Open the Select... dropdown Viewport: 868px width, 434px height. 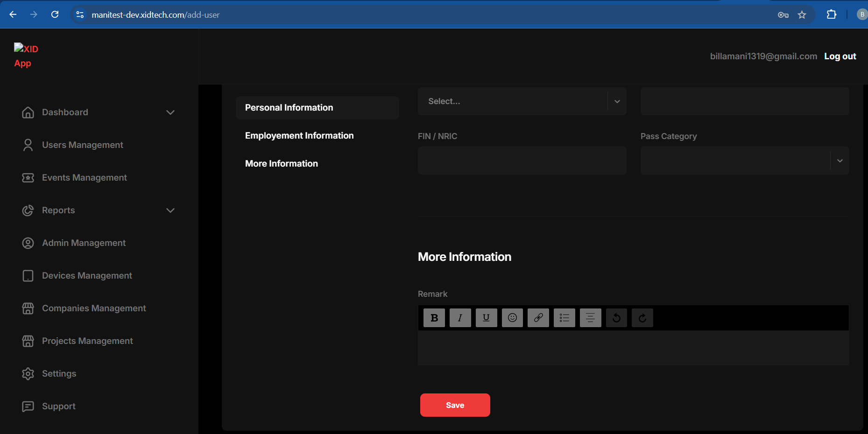(x=522, y=101)
